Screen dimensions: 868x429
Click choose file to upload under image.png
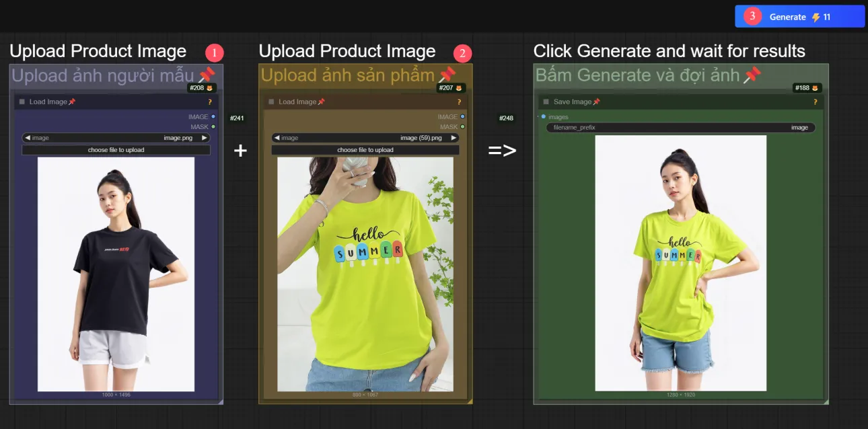click(x=116, y=150)
